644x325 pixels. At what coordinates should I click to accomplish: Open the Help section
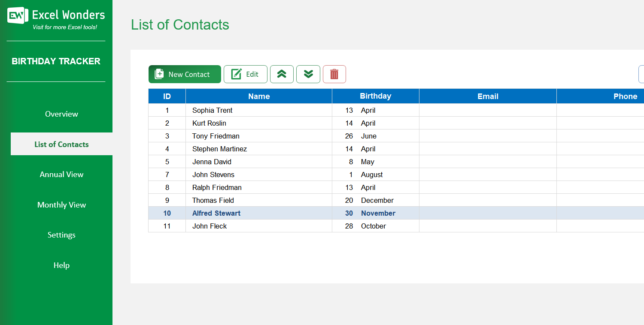click(61, 265)
